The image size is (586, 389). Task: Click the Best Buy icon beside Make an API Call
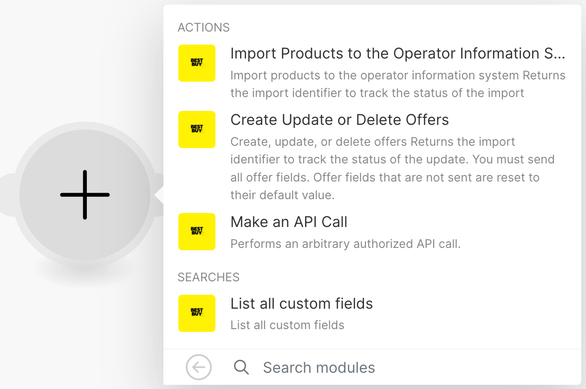coord(197,231)
